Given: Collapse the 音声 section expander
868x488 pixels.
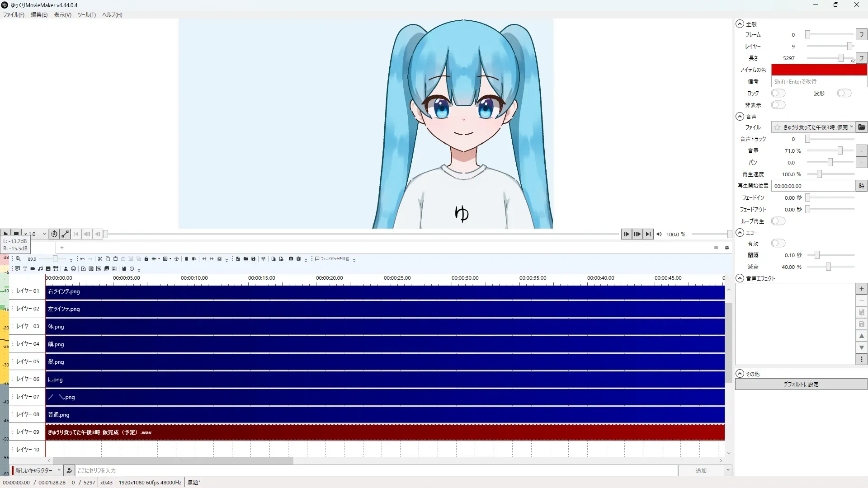Looking at the screenshot, I should click(x=740, y=117).
